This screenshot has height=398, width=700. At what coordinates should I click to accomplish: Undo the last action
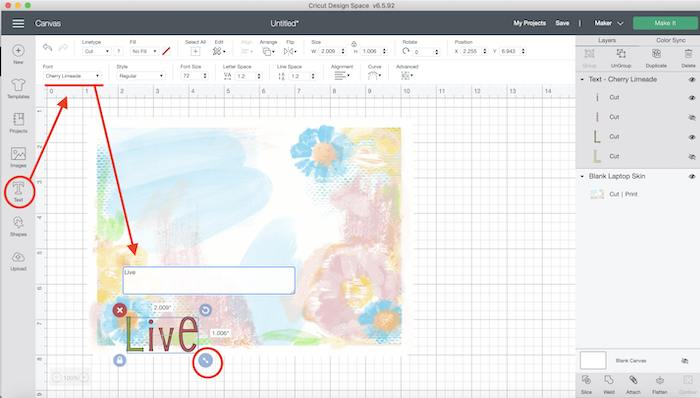[x=47, y=47]
